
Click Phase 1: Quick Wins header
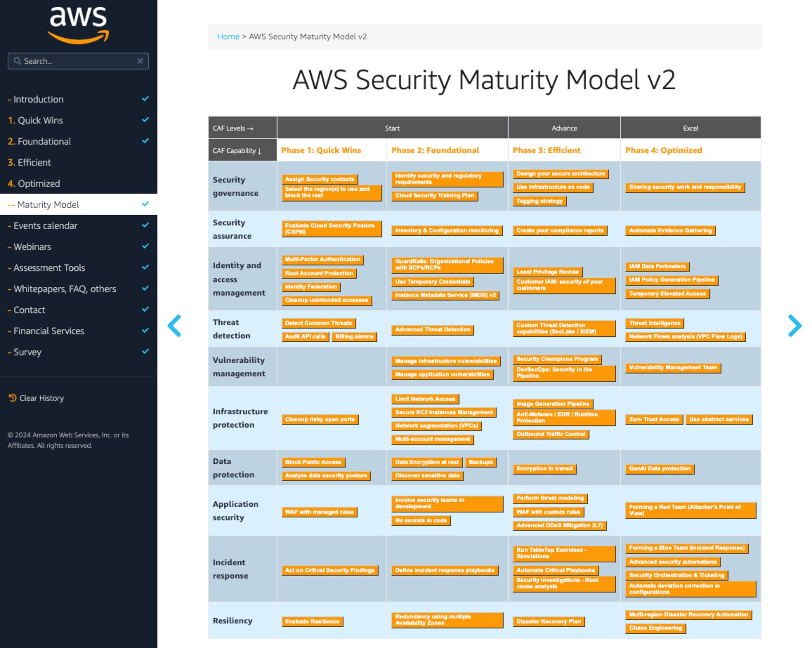[321, 150]
